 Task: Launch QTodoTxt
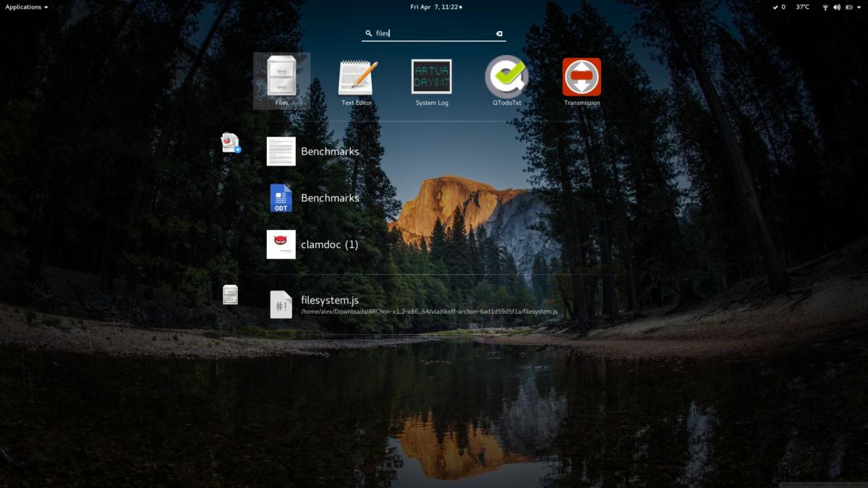click(x=506, y=81)
